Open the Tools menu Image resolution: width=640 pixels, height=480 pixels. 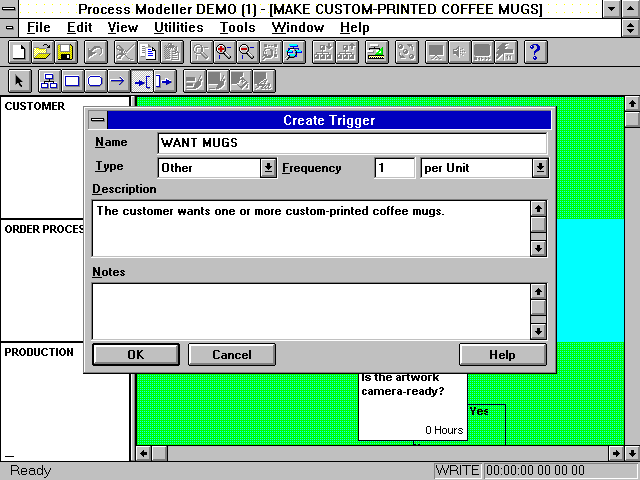click(237, 28)
